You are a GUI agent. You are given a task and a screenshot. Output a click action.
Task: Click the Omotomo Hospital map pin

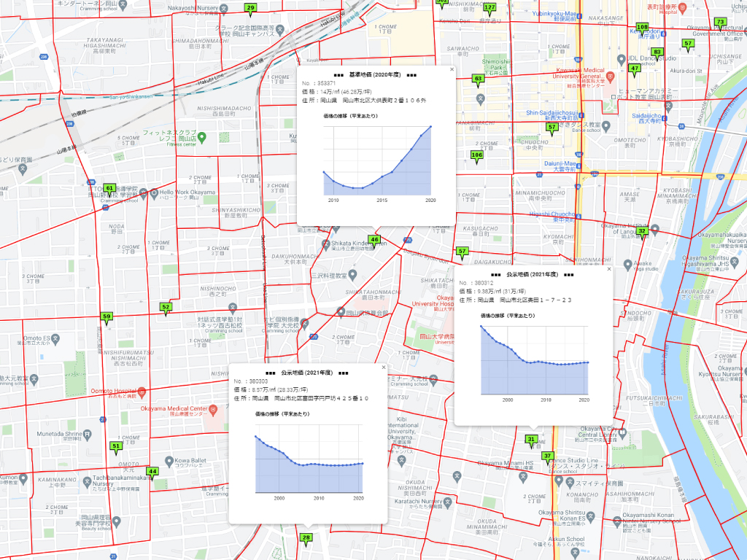(142, 391)
